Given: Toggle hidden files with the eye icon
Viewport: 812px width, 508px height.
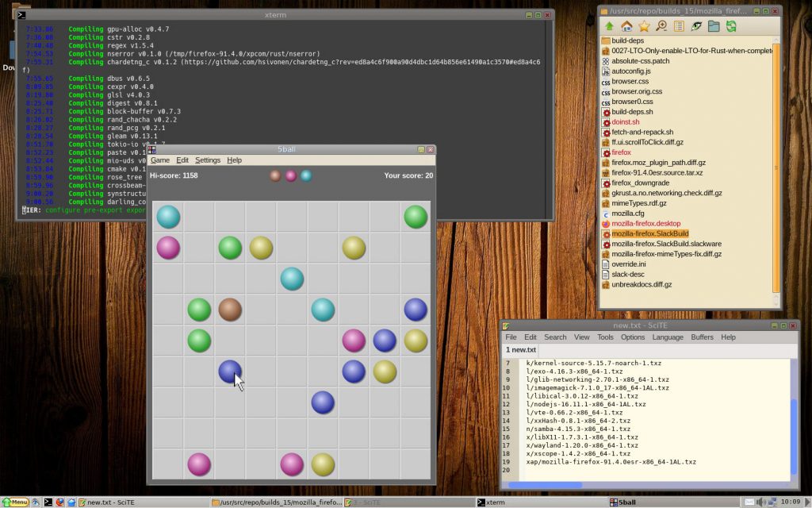Looking at the screenshot, I should [x=696, y=26].
